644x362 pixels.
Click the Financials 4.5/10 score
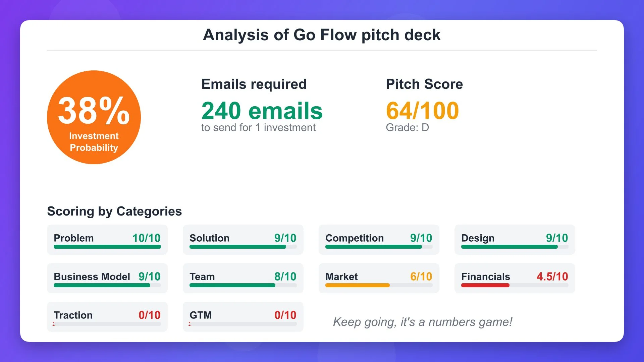coord(552,277)
